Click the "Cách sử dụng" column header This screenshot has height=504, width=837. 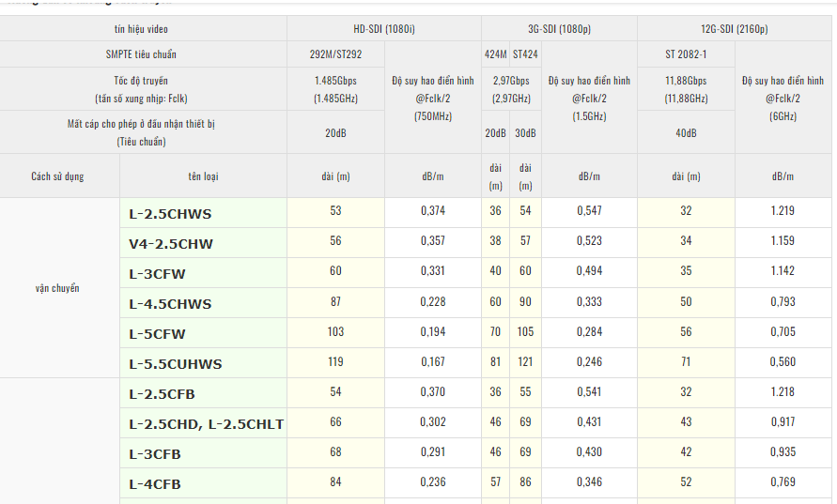pyautogui.click(x=57, y=176)
